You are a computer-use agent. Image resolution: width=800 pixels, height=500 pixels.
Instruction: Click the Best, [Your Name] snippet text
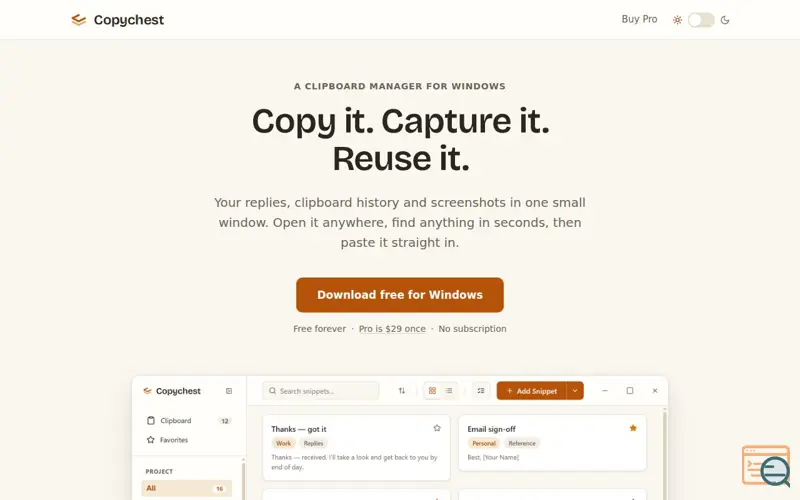click(493, 457)
